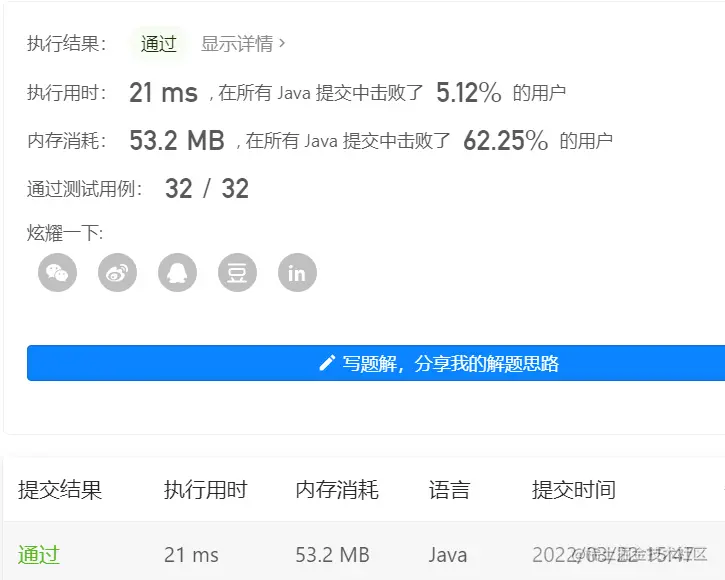
Task: Click the 提交结果 column header
Action: click(x=60, y=490)
